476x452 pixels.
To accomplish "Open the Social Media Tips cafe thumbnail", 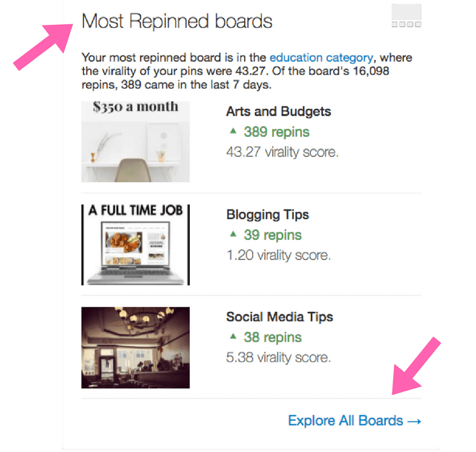I will pyautogui.click(x=135, y=348).
